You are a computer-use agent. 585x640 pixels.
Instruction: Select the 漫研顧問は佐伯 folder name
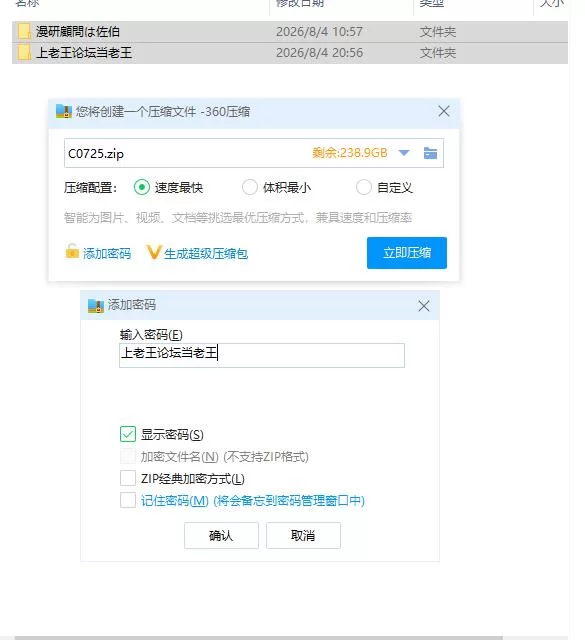coord(78,31)
